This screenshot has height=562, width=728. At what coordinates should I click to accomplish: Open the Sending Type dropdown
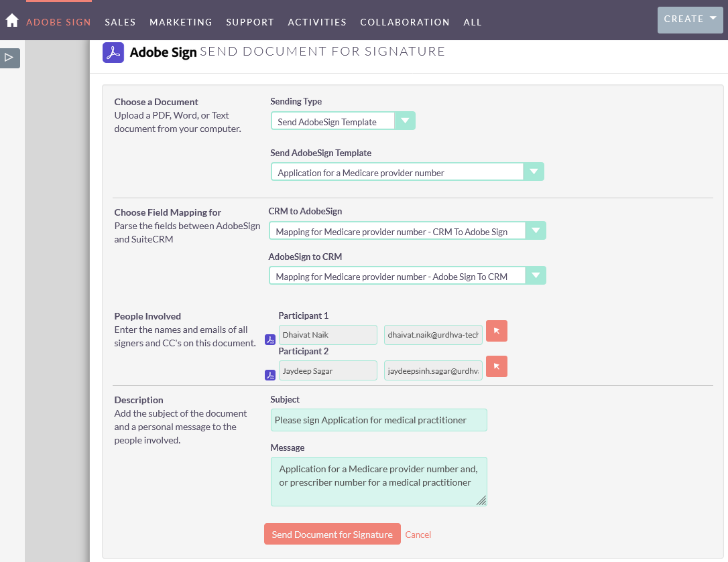[343, 121]
